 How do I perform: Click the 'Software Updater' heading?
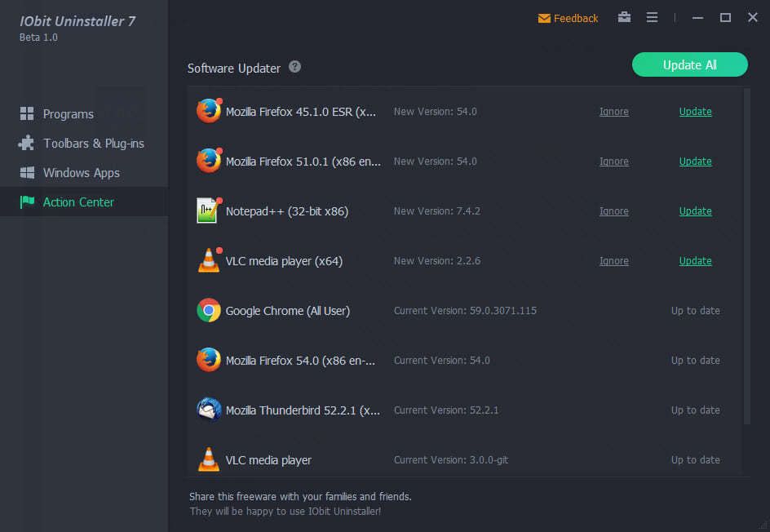pyautogui.click(x=234, y=69)
